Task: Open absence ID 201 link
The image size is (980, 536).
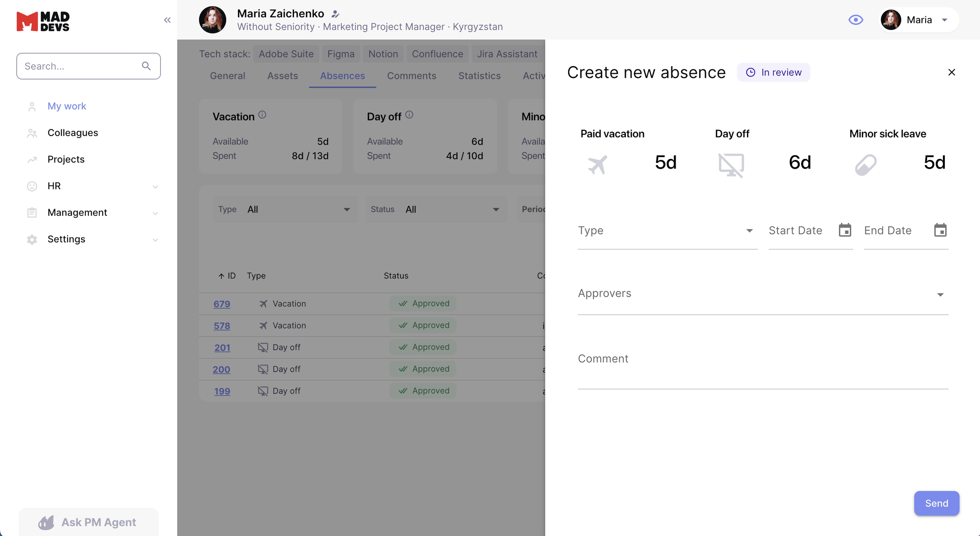Action: click(222, 348)
